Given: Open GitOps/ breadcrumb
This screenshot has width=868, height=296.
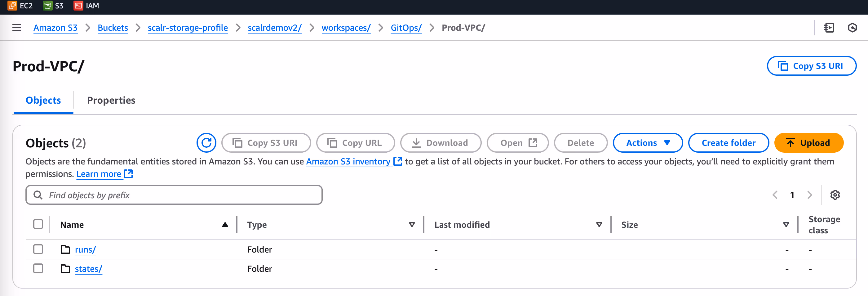Looking at the screenshot, I should coord(406,28).
